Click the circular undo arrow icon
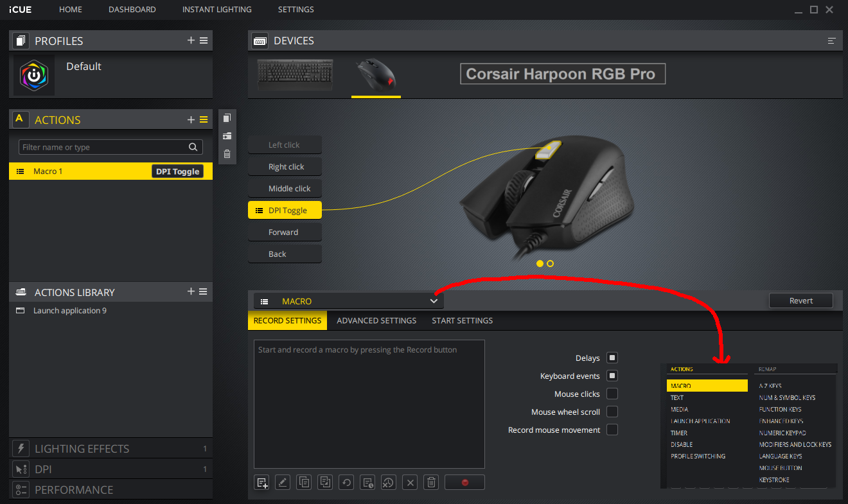Screen dimensions: 848x504 [346, 483]
